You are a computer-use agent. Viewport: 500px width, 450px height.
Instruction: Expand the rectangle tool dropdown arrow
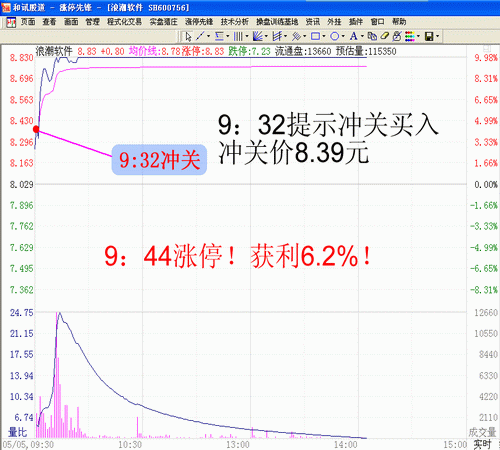pyautogui.click(x=324, y=36)
